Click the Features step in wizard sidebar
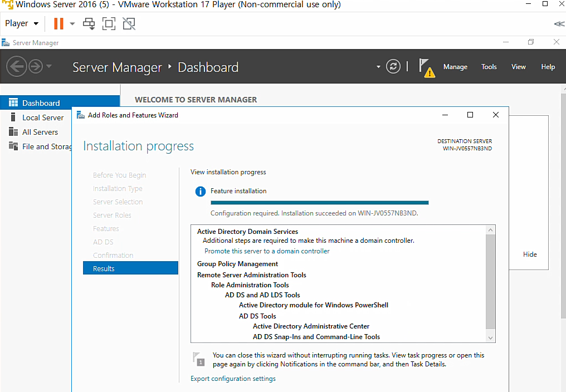The width and height of the screenshot is (566, 392). 106,228
